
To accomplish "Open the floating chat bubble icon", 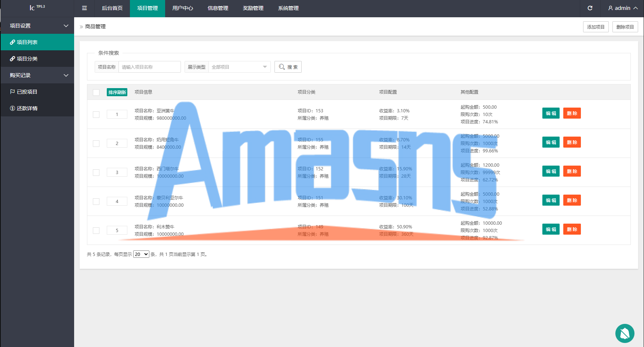I will pyautogui.click(x=625, y=333).
